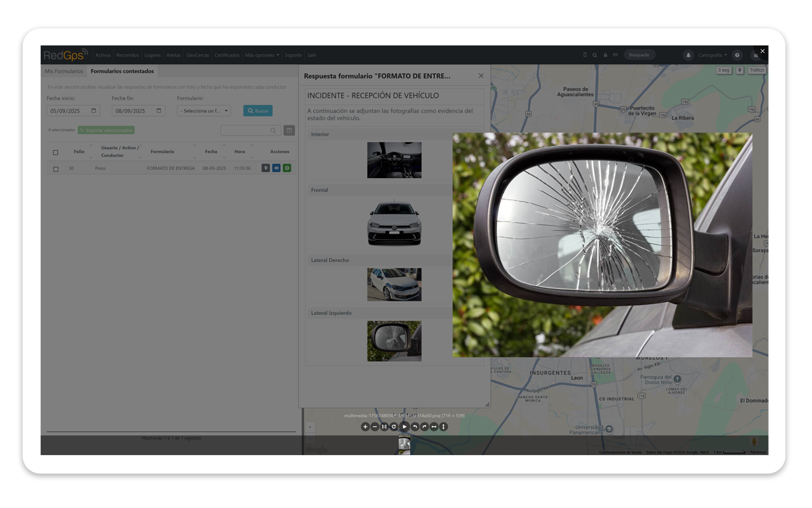Click Exportar seleccionados button

(x=106, y=130)
